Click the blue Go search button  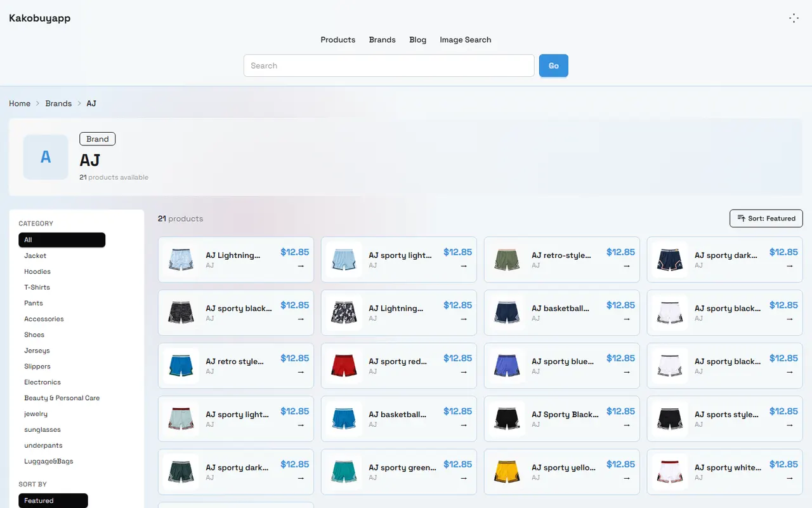[554, 65]
